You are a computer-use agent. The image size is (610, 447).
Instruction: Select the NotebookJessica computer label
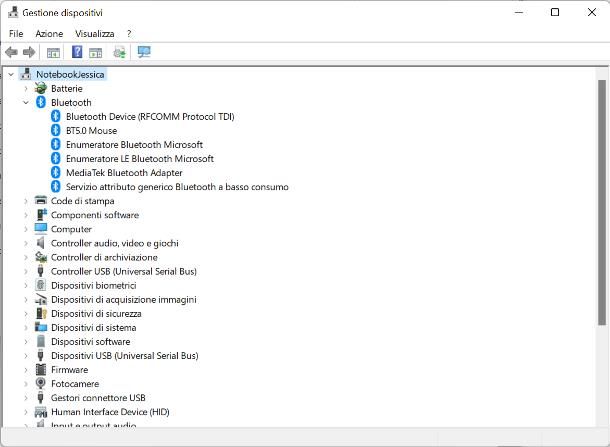click(x=70, y=74)
